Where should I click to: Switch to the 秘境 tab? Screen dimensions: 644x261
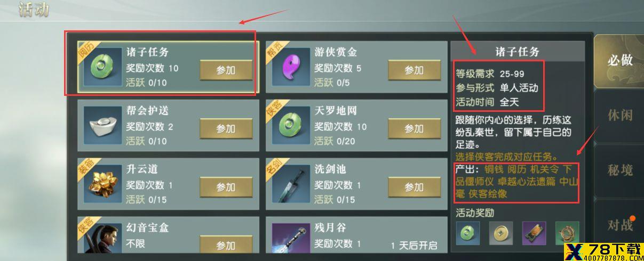pos(619,170)
